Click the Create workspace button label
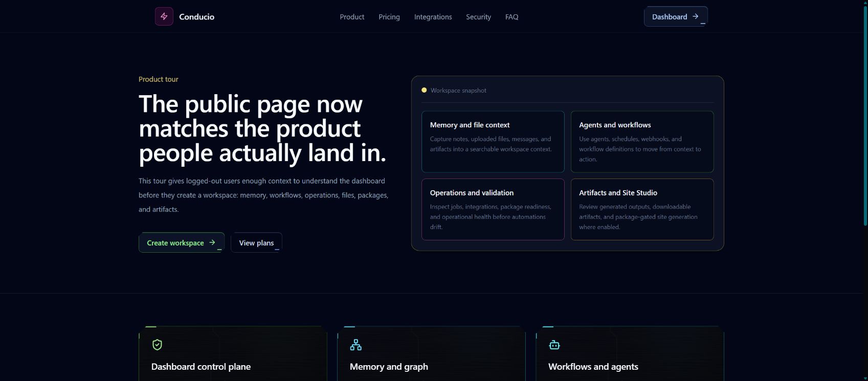 (x=175, y=243)
